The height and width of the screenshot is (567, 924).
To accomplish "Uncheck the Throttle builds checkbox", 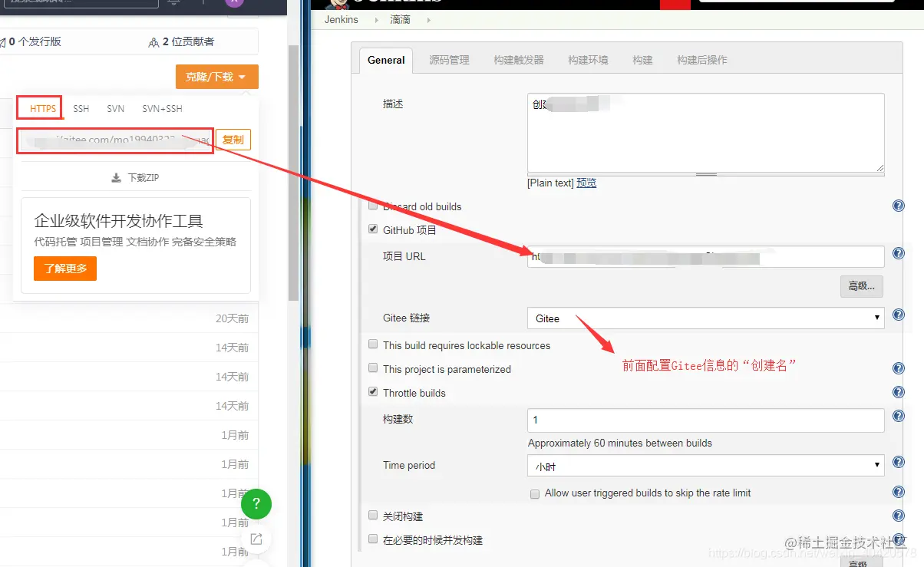I will click(x=373, y=392).
